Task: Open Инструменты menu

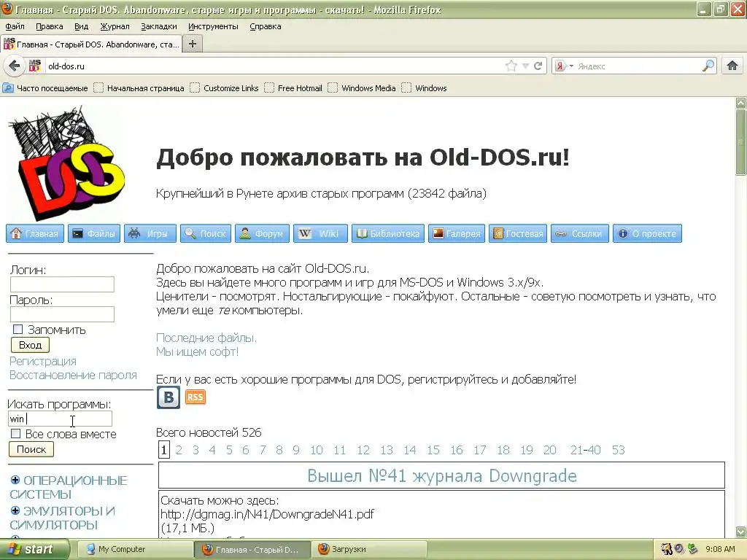Action: pyautogui.click(x=213, y=26)
